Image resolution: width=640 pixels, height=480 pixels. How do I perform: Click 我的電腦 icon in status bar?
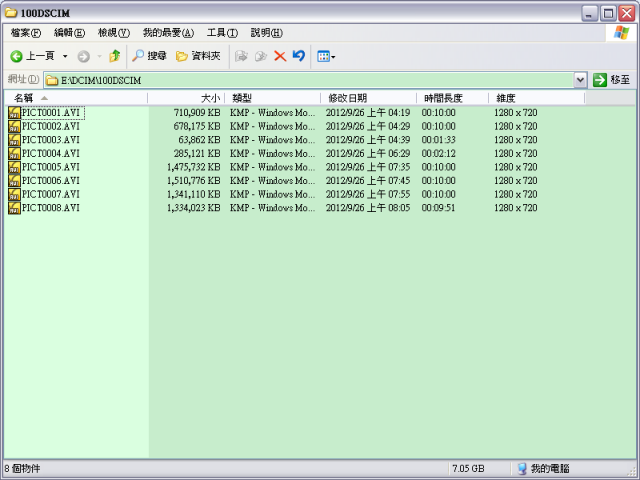tap(522, 469)
